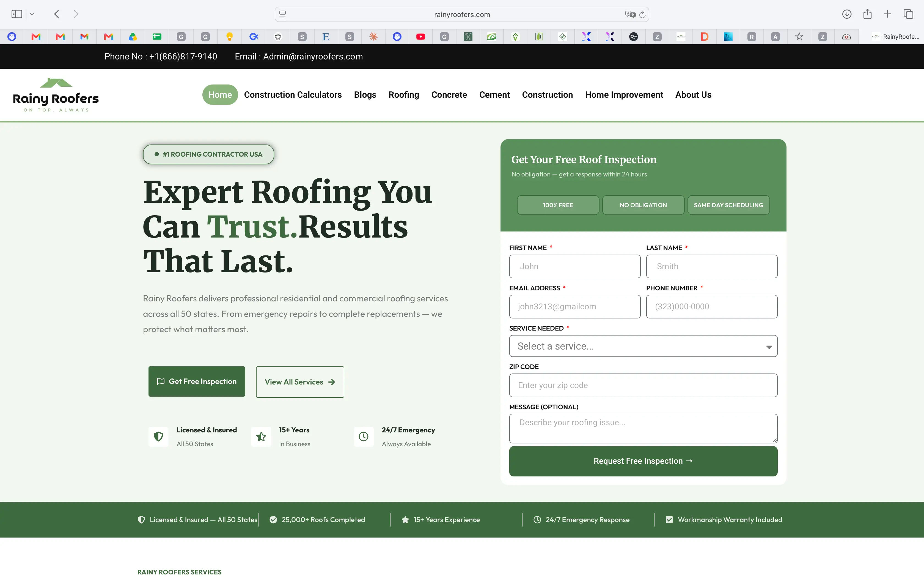The width and height of the screenshot is (924, 578).
Task: Open the star icon pinned tab
Action: pyautogui.click(x=799, y=37)
